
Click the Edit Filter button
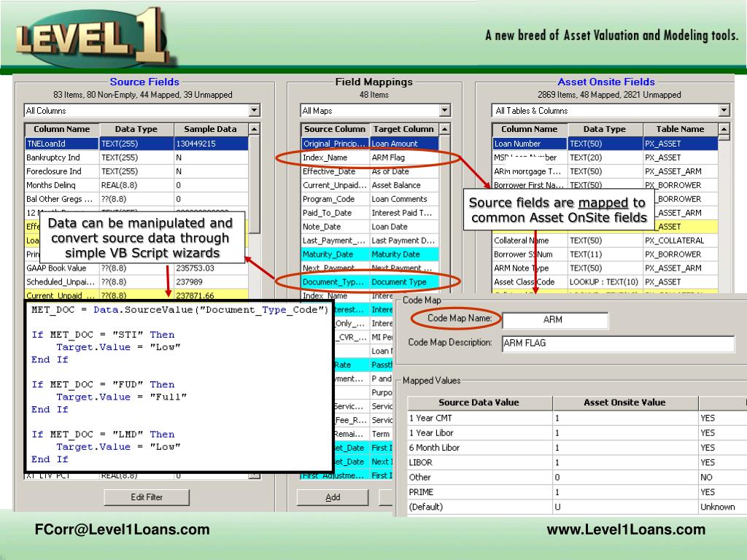pyautogui.click(x=147, y=497)
